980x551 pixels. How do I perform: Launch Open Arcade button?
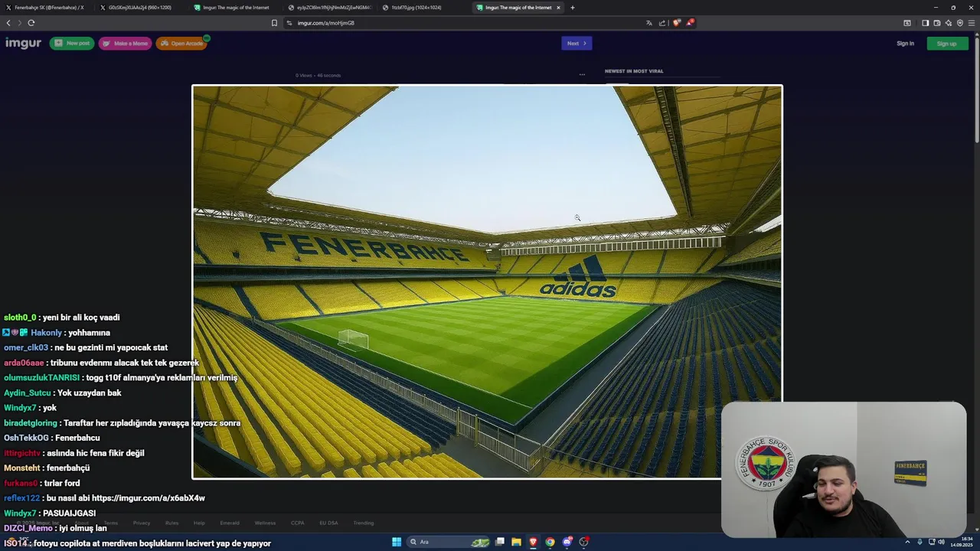click(181, 44)
